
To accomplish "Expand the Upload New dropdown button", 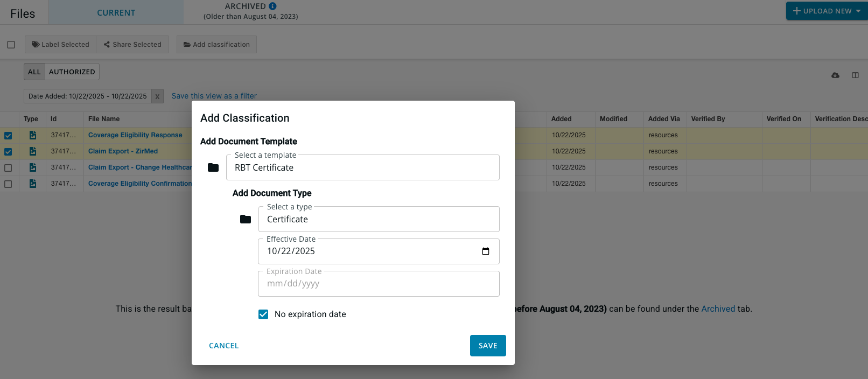I will (x=827, y=11).
